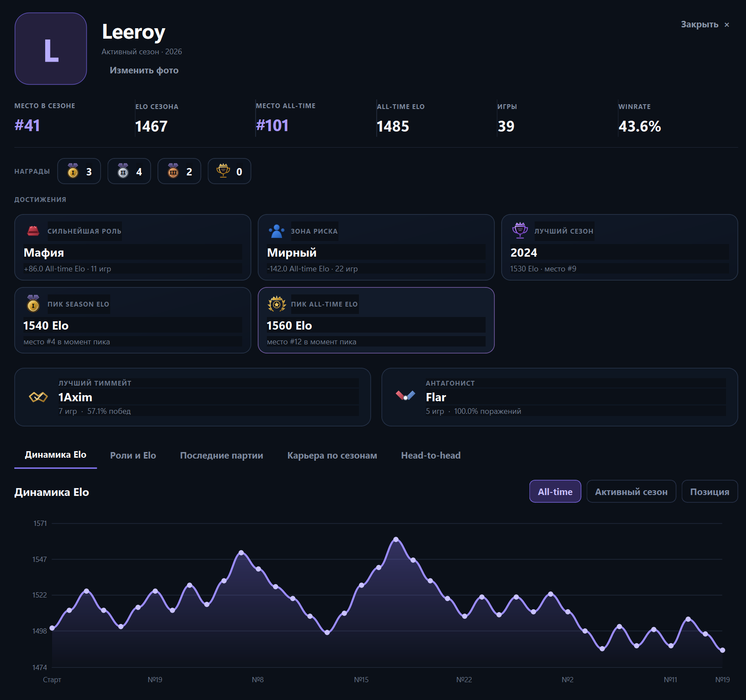This screenshot has height=700, width=746.
Task: Click antagonist name Flar
Action: click(436, 397)
